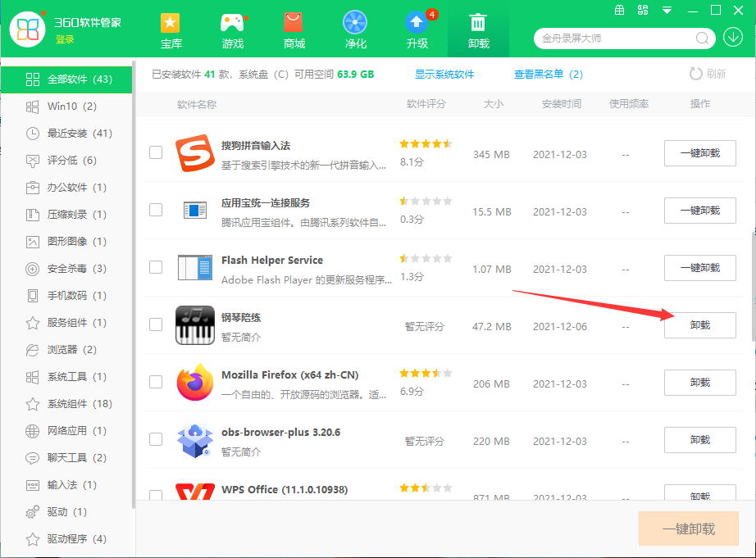Select 系统工具 (1) category

[66, 376]
